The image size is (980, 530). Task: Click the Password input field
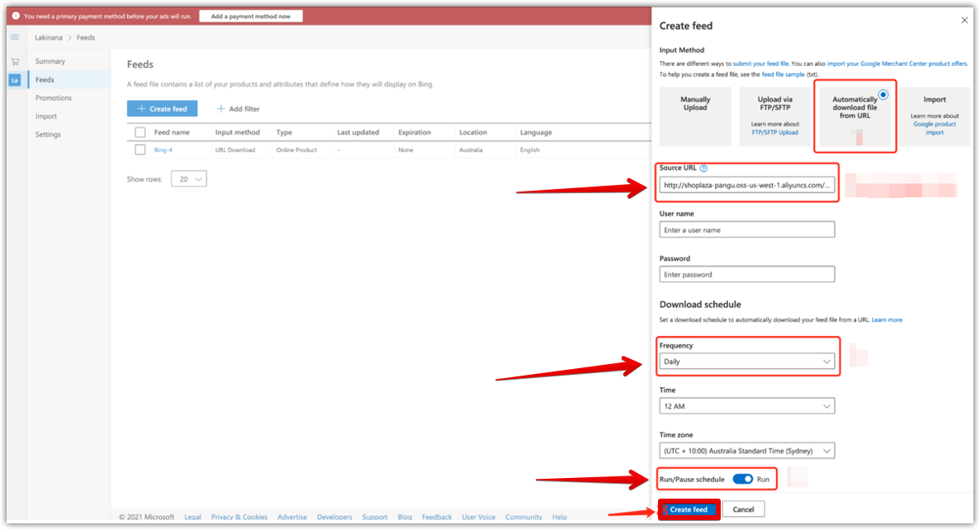(x=747, y=274)
